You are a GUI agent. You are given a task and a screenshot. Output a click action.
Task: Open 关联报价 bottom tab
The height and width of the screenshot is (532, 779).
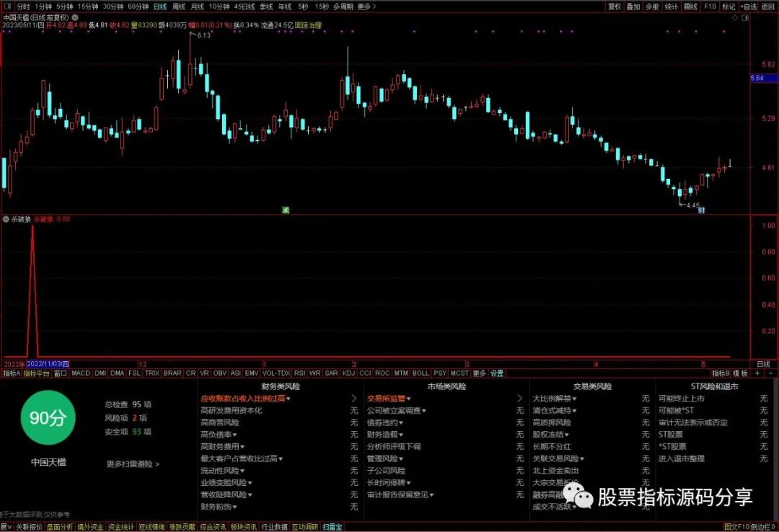[30, 526]
